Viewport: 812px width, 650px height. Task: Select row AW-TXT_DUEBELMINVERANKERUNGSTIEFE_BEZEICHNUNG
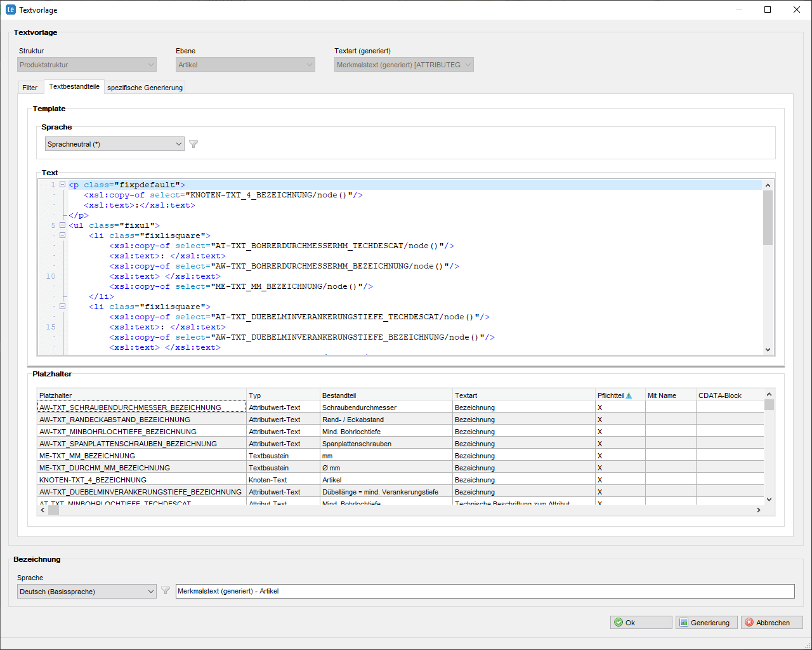click(x=400, y=492)
